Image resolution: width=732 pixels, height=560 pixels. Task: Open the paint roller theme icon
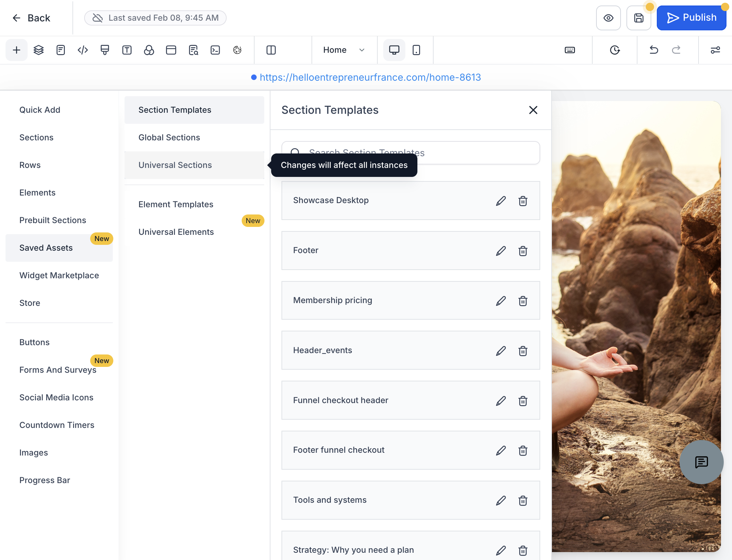(x=105, y=50)
